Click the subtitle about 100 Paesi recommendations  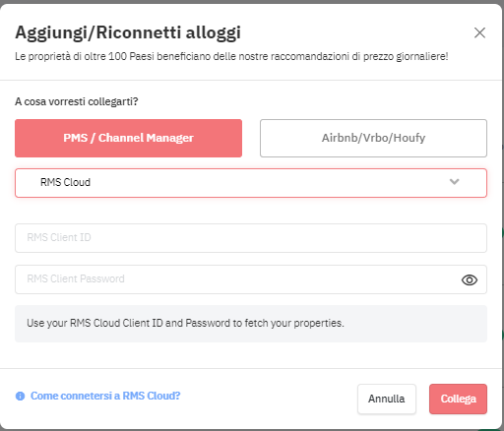point(231,56)
